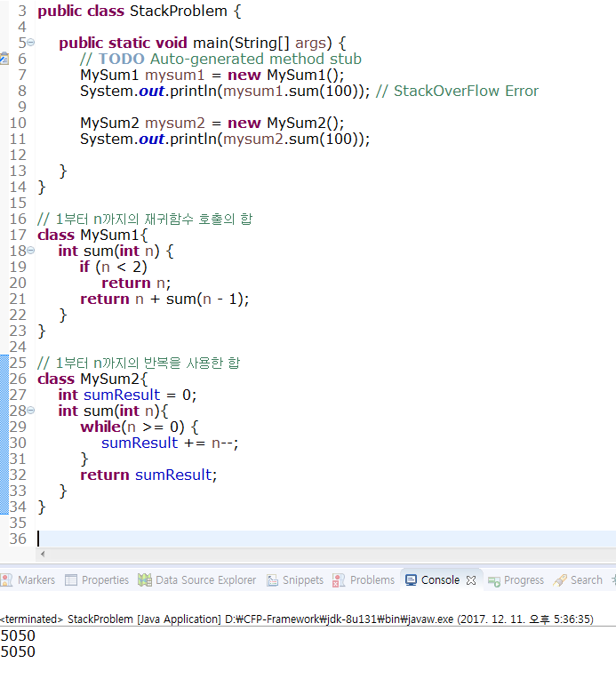Image resolution: width=616 pixels, height=687 pixels.
Task: Click the TODO task marker icon at line 6
Action: (4, 59)
